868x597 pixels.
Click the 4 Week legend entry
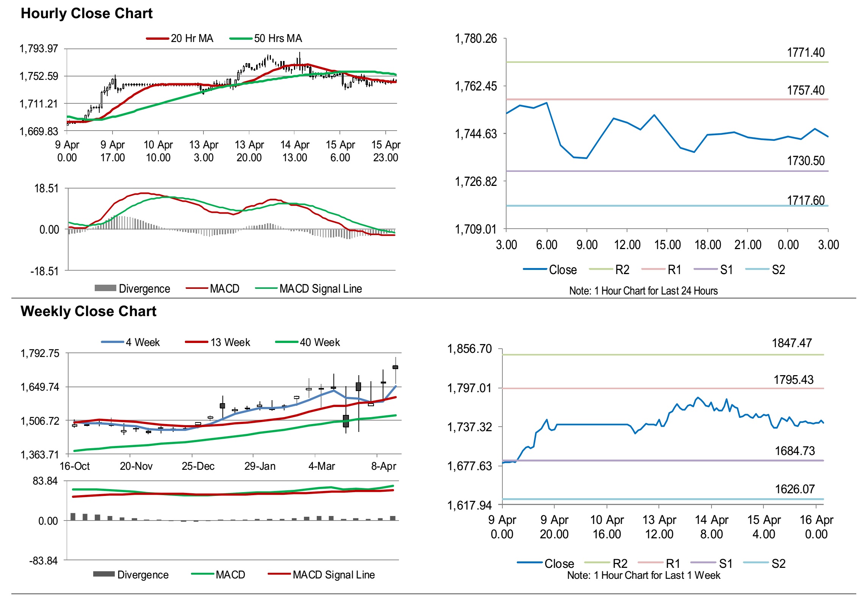pos(142,343)
